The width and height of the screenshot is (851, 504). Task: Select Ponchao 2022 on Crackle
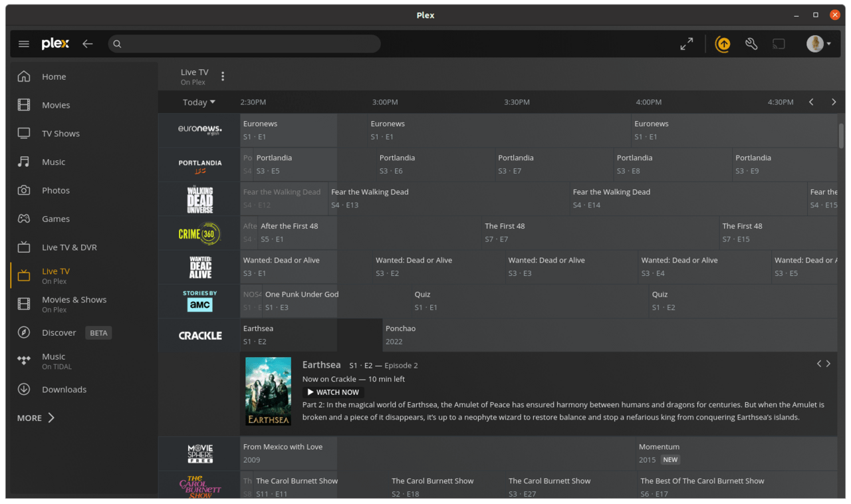tap(610, 336)
